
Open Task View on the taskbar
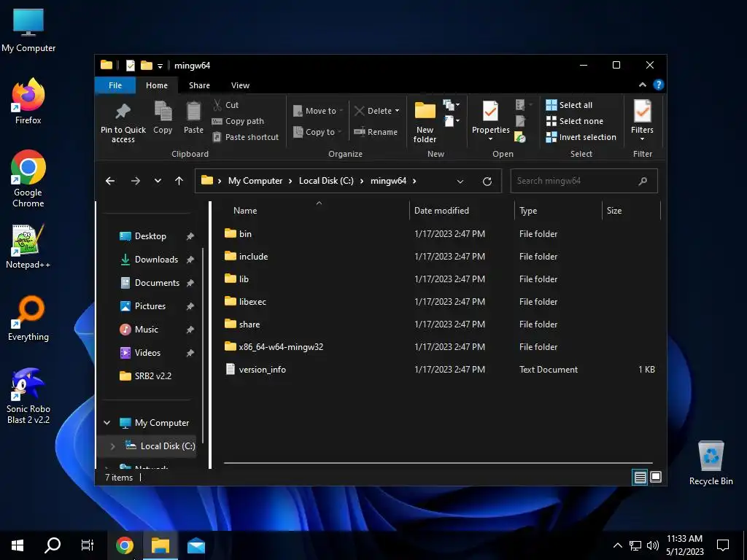point(88,545)
